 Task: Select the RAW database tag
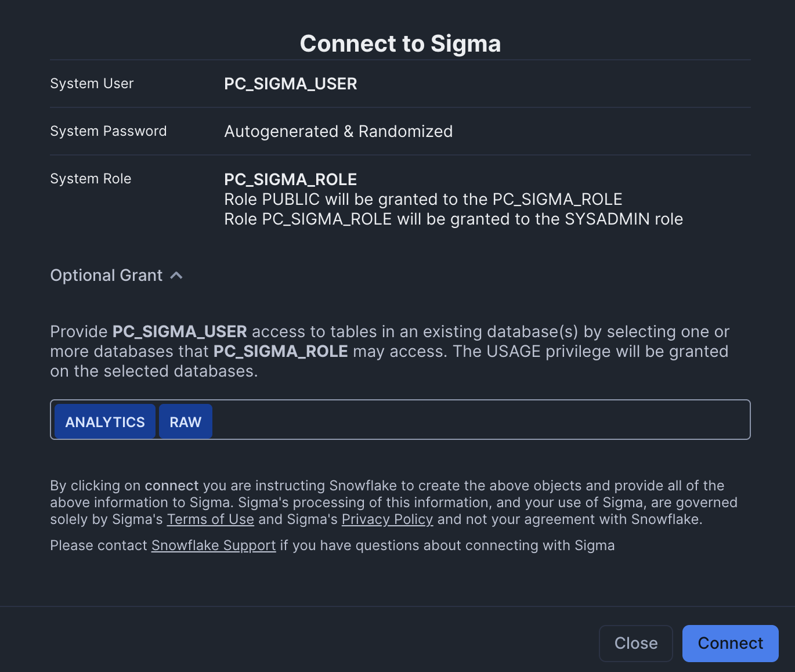[x=186, y=422]
